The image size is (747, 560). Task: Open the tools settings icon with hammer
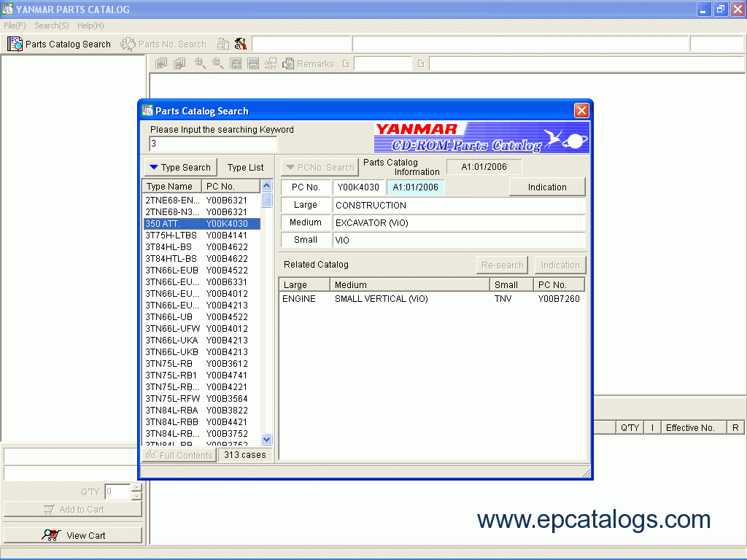(x=241, y=44)
